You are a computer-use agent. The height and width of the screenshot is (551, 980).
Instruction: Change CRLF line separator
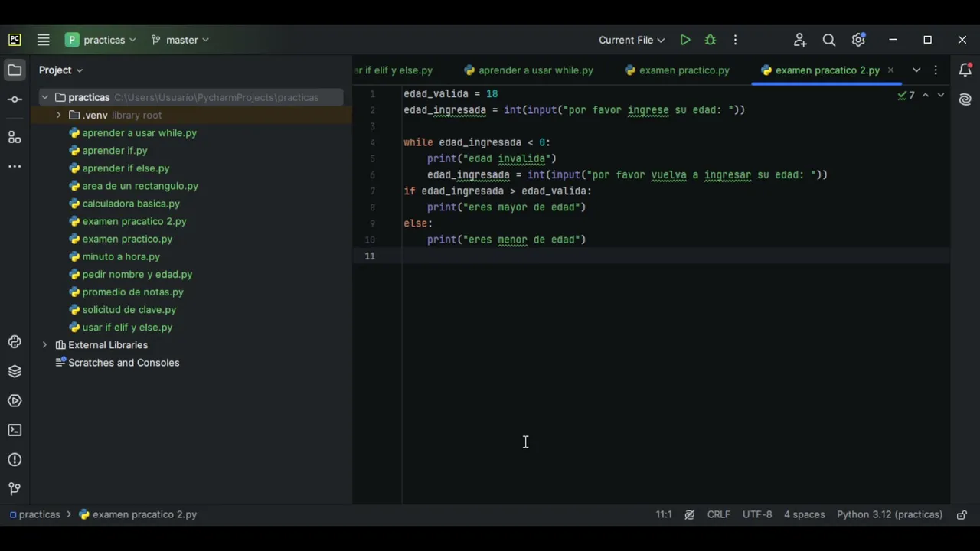pyautogui.click(x=719, y=515)
